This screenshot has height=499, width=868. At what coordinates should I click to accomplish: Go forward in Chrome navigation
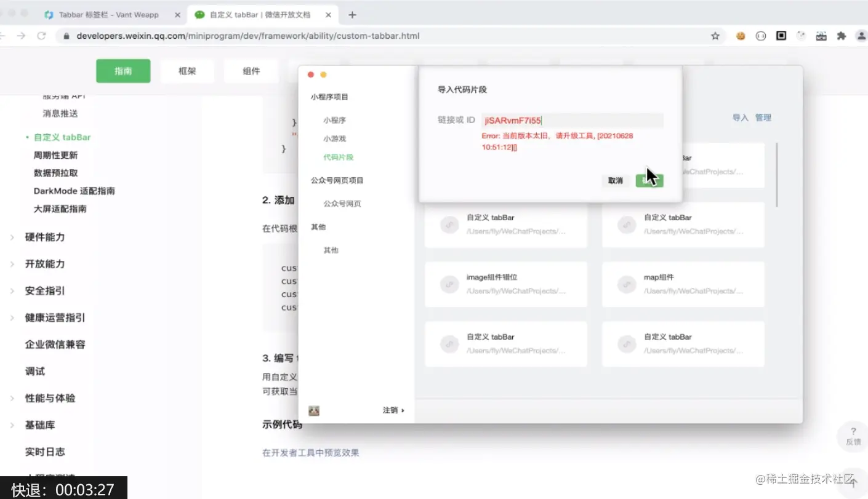[x=21, y=36]
